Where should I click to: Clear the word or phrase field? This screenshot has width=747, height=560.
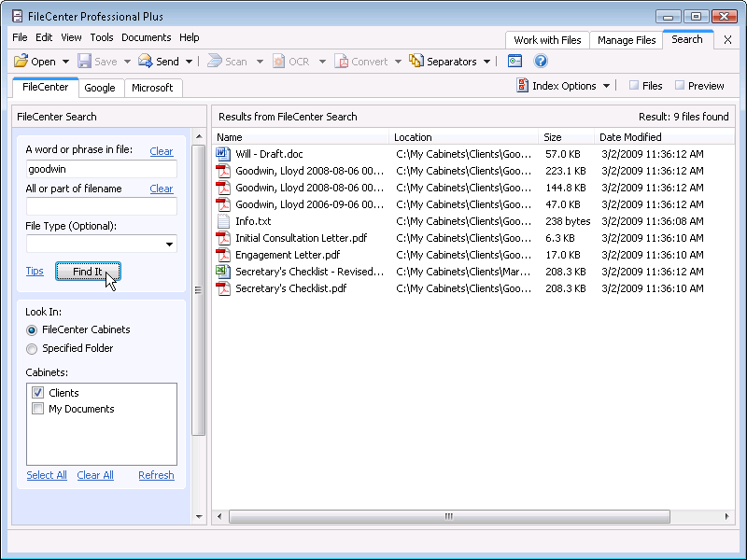point(161,151)
